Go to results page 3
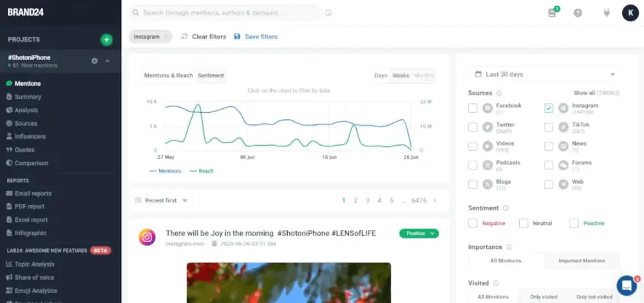The width and height of the screenshot is (644, 303). tap(368, 200)
